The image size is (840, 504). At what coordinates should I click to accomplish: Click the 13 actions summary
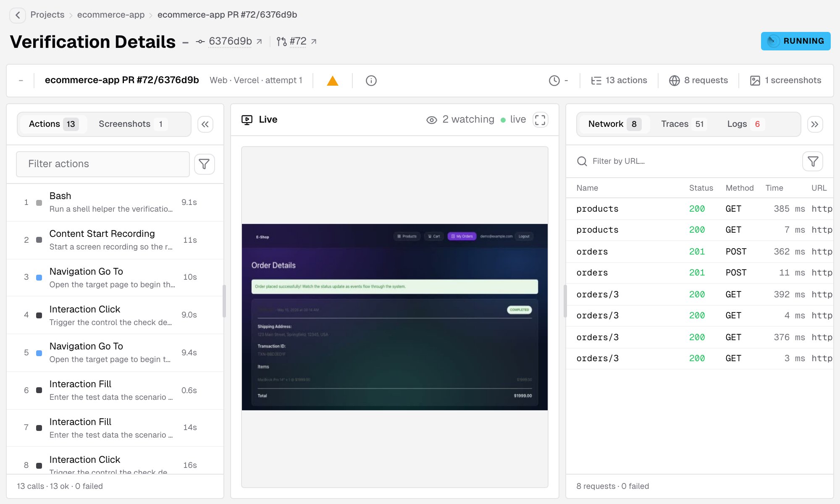[x=619, y=80]
